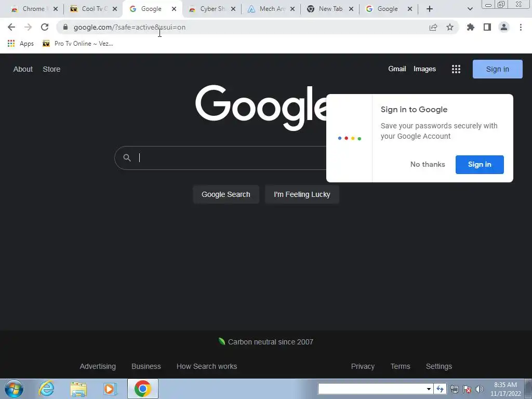Open the Advertising footer link

[98, 366]
